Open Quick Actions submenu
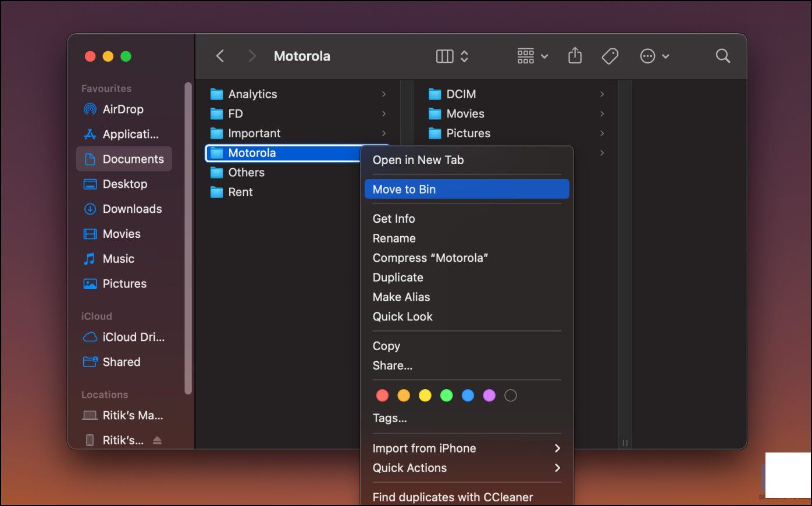Screen dimensions: 812x506 coord(466,468)
